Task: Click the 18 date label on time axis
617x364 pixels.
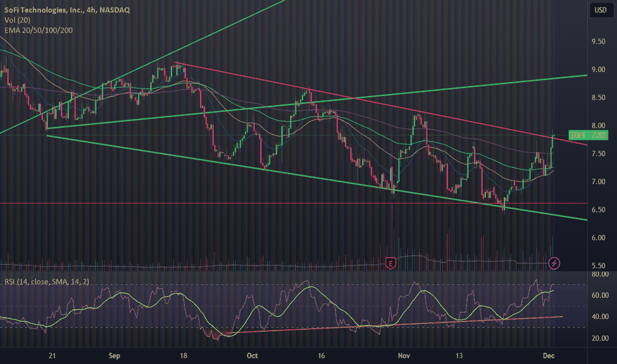Action: coord(183,356)
